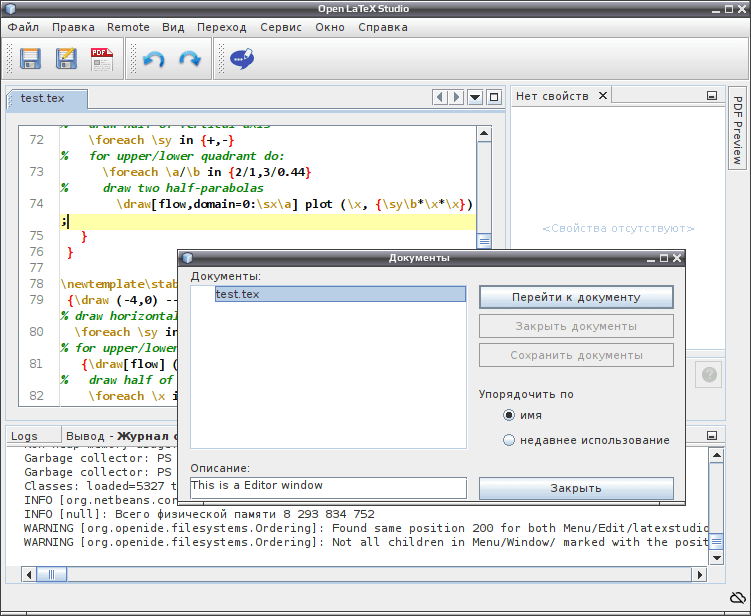Image resolution: width=751 pixels, height=616 pixels.
Task: Open the Remote menu
Action: pyautogui.click(x=128, y=27)
